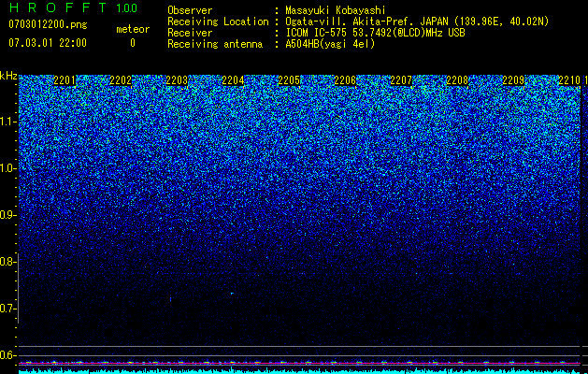Click the 1.1 frequency axis label

[7, 122]
